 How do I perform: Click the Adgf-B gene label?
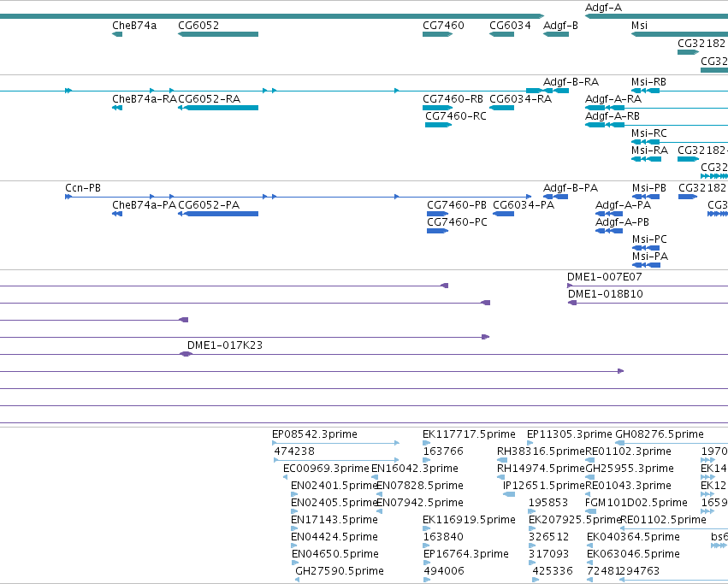[560, 26]
